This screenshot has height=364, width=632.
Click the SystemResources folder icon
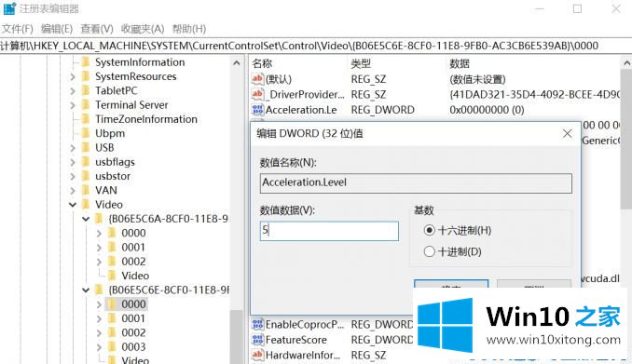[86, 76]
